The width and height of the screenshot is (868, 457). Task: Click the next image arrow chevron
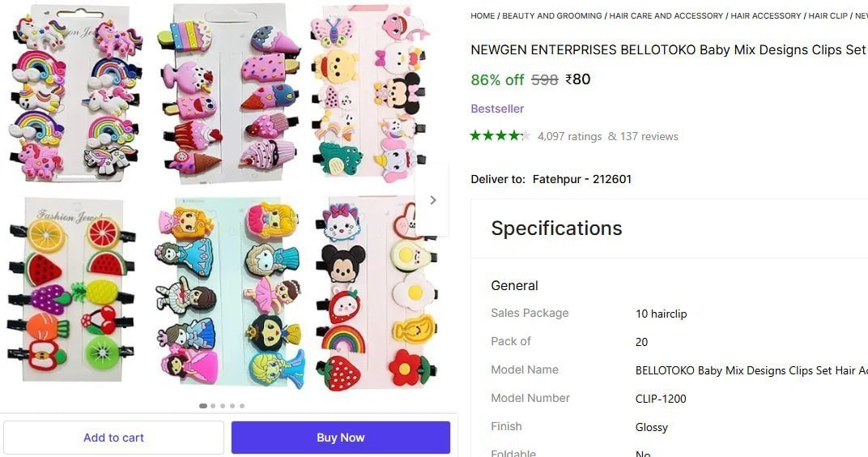click(433, 200)
